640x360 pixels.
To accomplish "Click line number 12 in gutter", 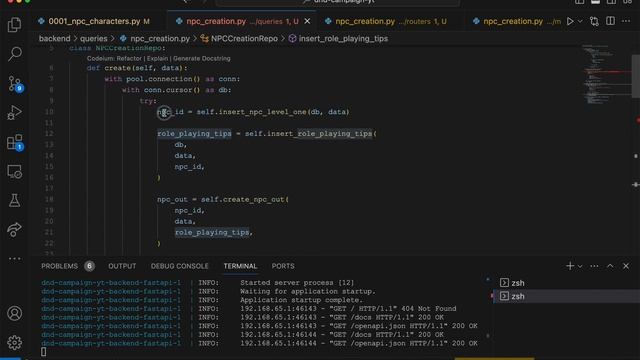I will 49,134.
